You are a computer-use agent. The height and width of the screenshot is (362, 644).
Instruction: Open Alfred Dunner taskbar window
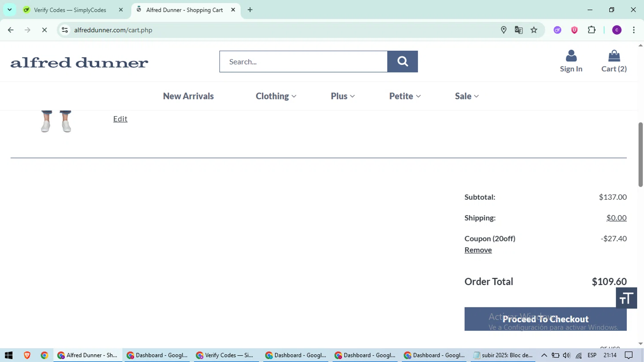pos(88,355)
